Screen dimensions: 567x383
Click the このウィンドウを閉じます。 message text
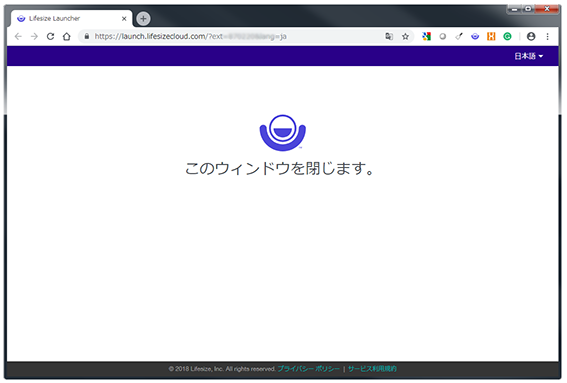280,169
